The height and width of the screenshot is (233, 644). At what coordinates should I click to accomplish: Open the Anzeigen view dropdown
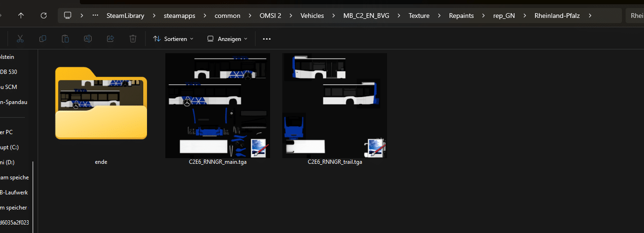227,39
